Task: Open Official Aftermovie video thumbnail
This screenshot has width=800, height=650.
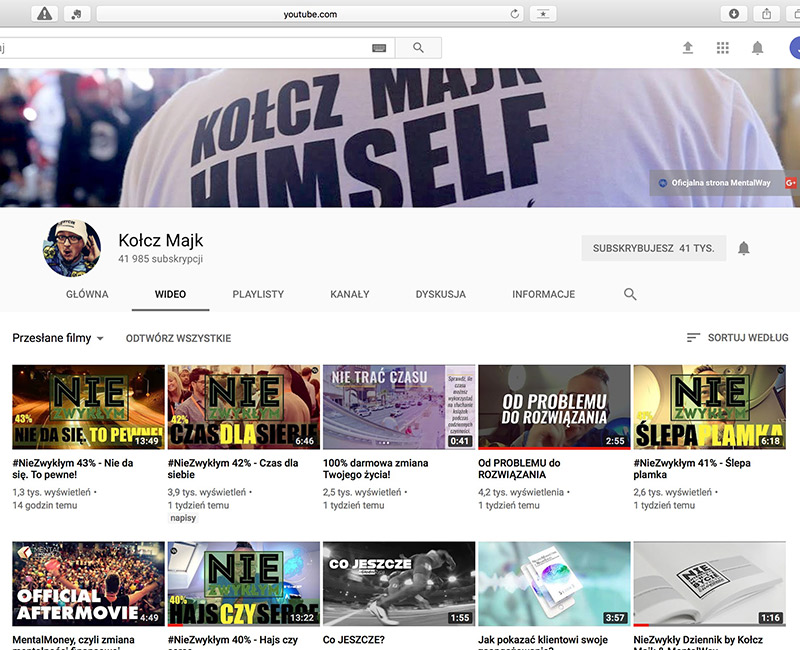Action: [88, 584]
